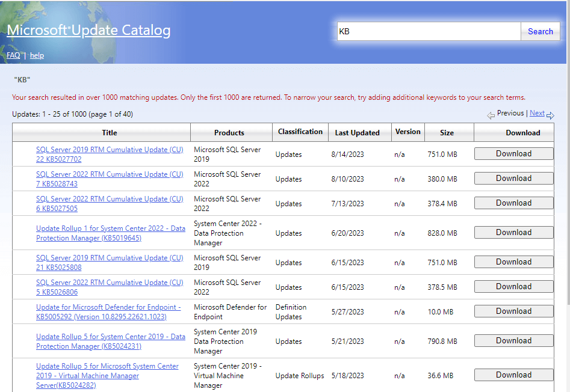Click the Next page arrow icon

tap(550, 115)
